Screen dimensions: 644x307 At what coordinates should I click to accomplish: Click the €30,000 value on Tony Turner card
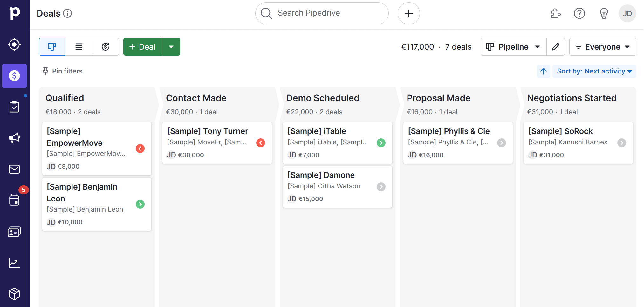(x=191, y=155)
